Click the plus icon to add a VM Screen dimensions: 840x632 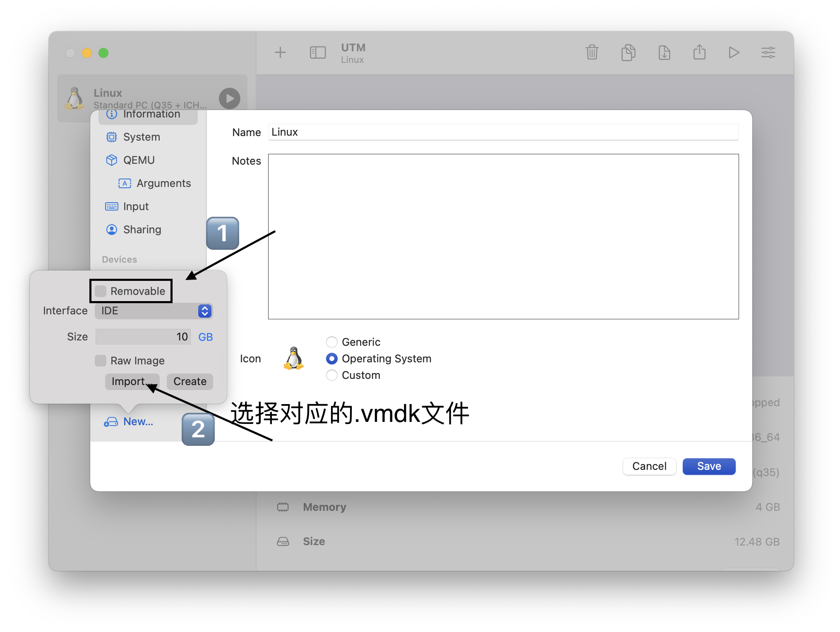click(x=280, y=53)
